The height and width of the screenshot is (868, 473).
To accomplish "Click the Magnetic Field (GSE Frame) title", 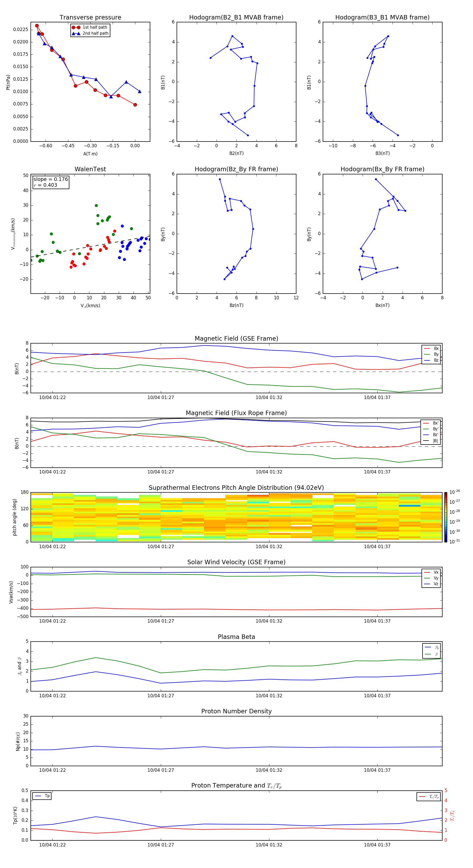I will coord(236,339).
